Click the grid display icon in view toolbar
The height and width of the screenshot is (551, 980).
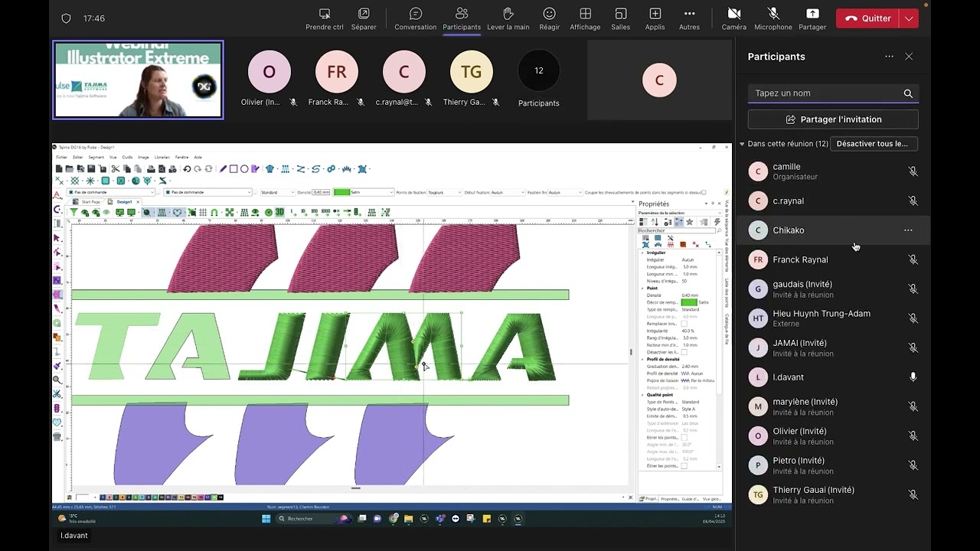203,212
